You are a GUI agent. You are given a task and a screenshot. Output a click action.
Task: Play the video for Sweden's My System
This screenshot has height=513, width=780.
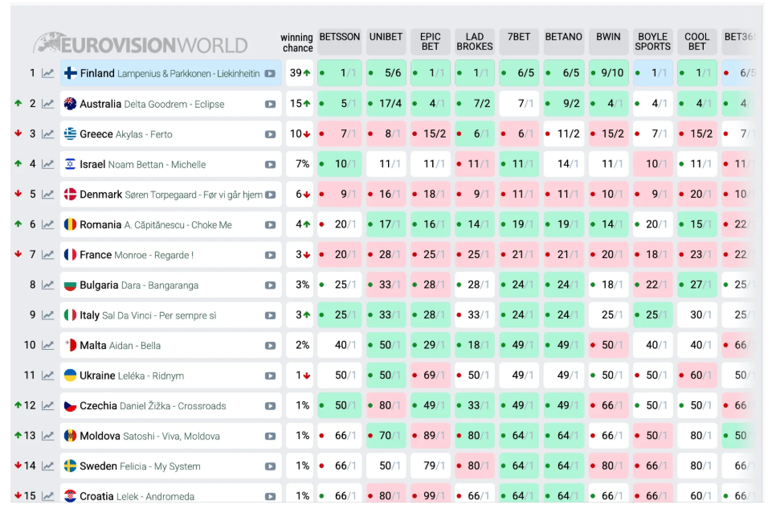click(270, 467)
